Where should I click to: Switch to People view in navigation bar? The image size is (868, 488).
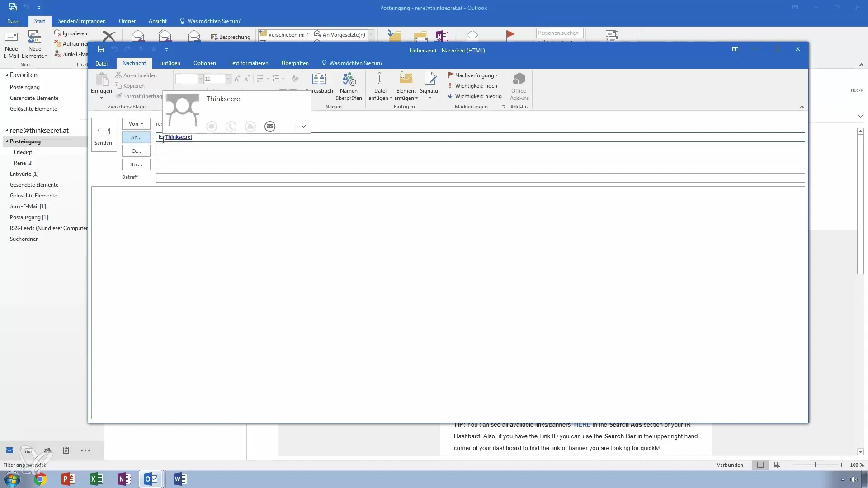click(x=47, y=450)
